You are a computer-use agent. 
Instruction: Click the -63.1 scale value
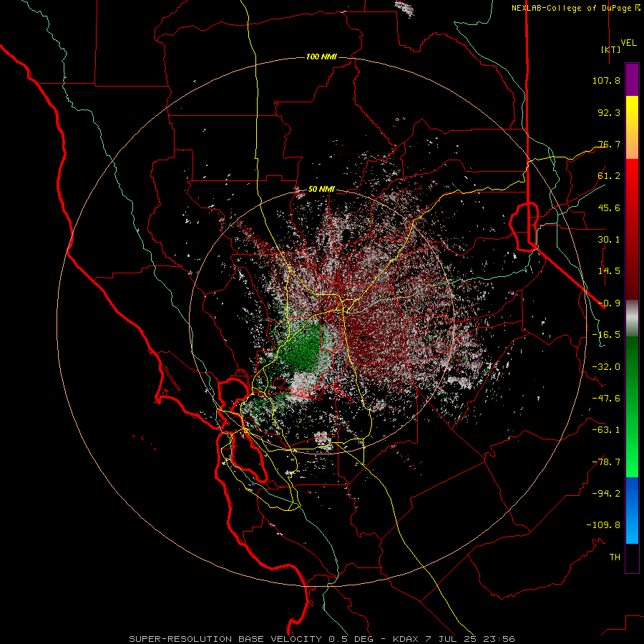tap(606, 430)
